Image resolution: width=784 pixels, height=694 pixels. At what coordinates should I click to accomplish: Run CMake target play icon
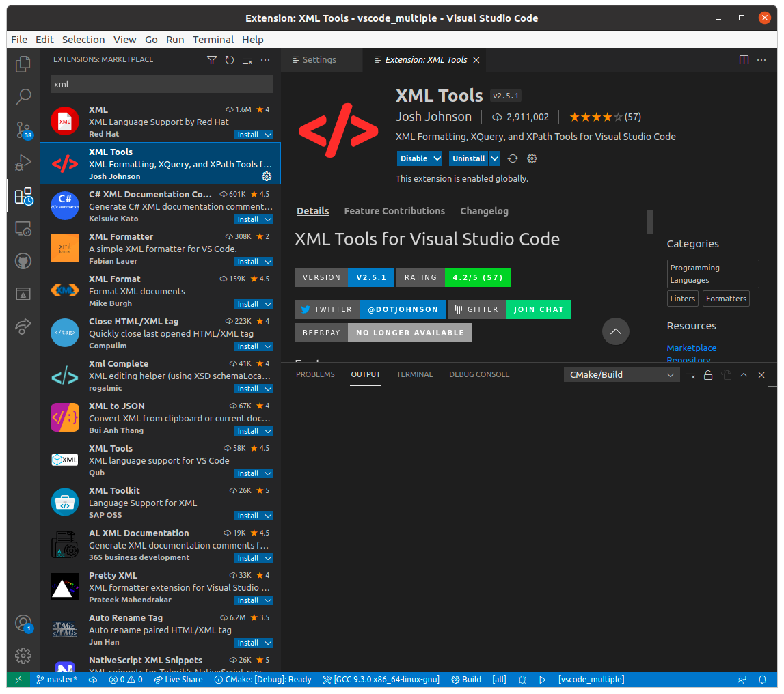pyautogui.click(x=543, y=680)
